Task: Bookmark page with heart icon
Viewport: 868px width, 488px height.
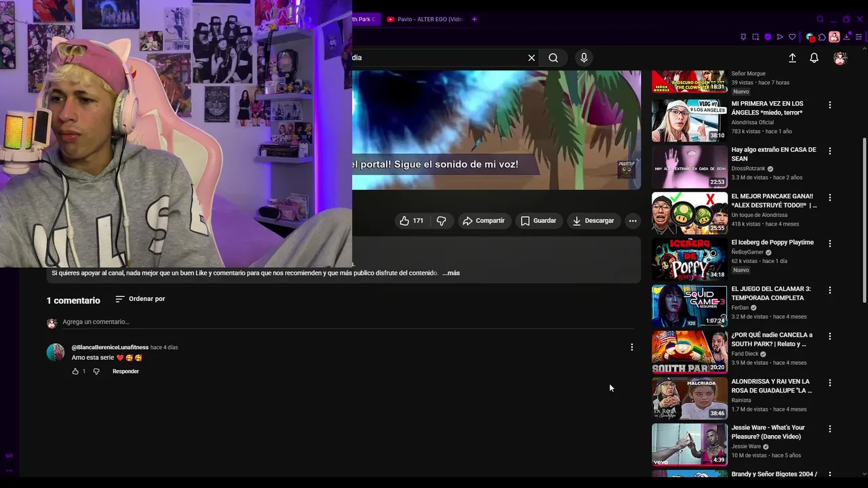Action: 792,37
